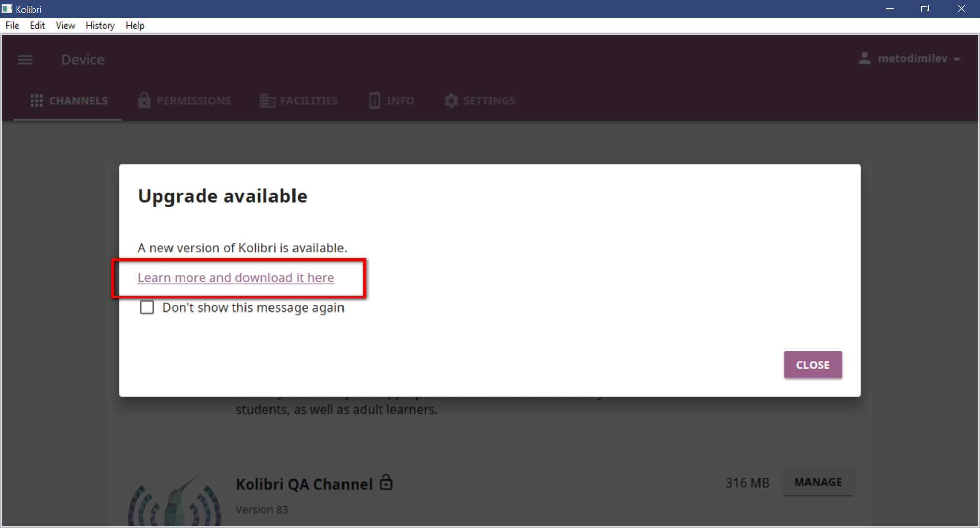The height and width of the screenshot is (528, 980).
Task: Click the Version 83 label
Action: pos(262,510)
